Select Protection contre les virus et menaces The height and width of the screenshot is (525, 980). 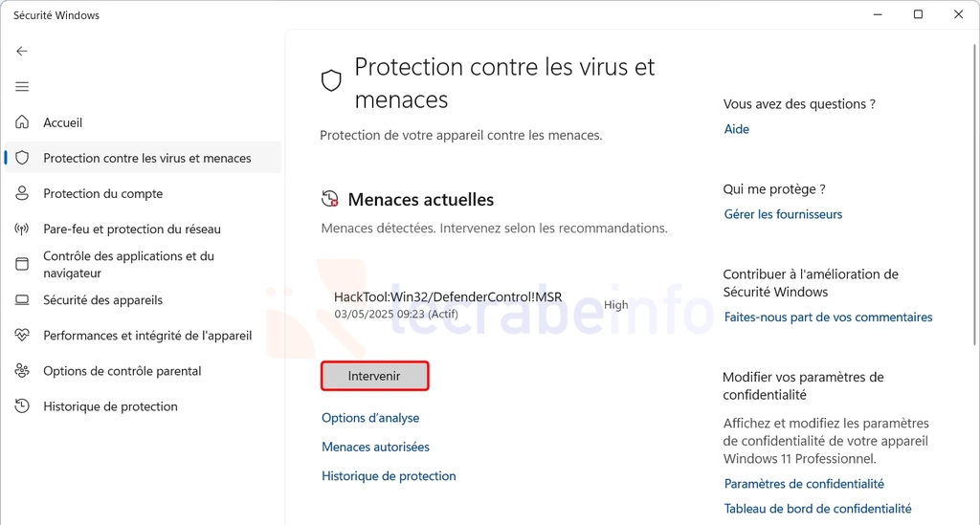[x=147, y=158]
